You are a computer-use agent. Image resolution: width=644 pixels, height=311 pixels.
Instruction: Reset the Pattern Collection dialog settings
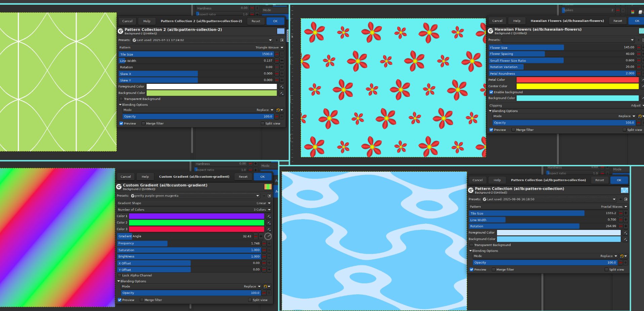600,180
